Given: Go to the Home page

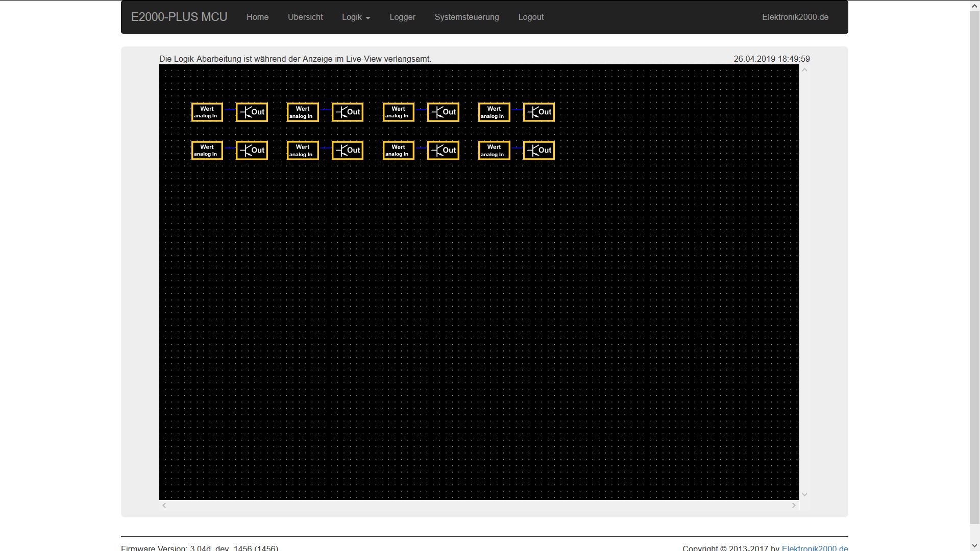Looking at the screenshot, I should 257,17.
